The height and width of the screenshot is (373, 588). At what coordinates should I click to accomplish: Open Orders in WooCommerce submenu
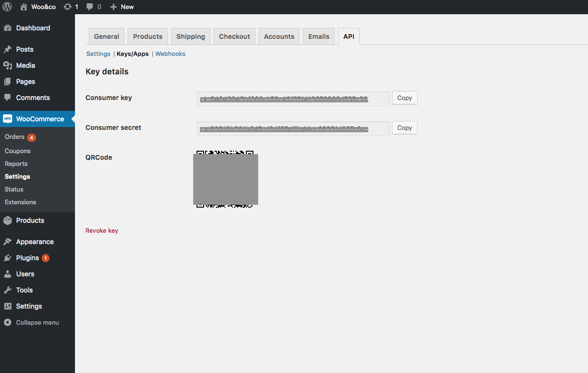(15, 137)
